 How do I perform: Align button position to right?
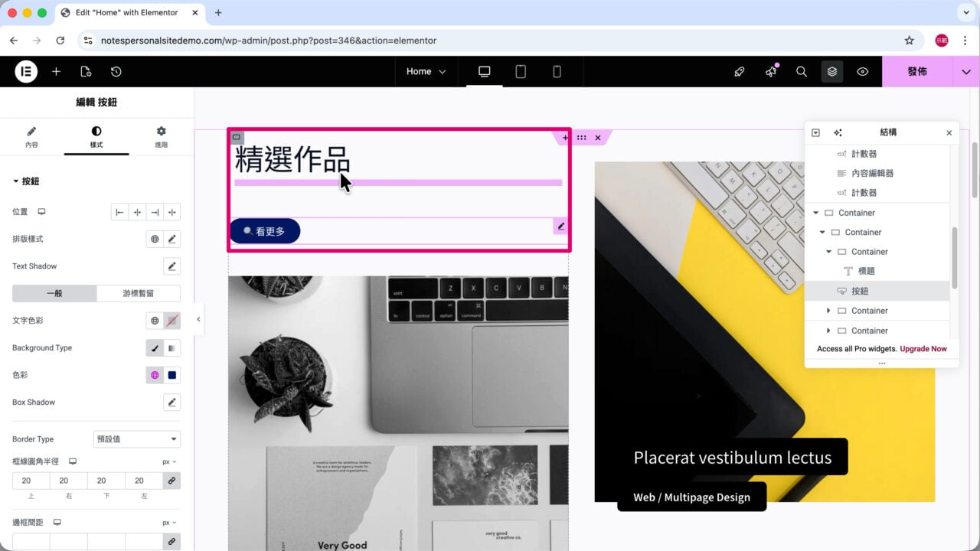[x=155, y=212]
